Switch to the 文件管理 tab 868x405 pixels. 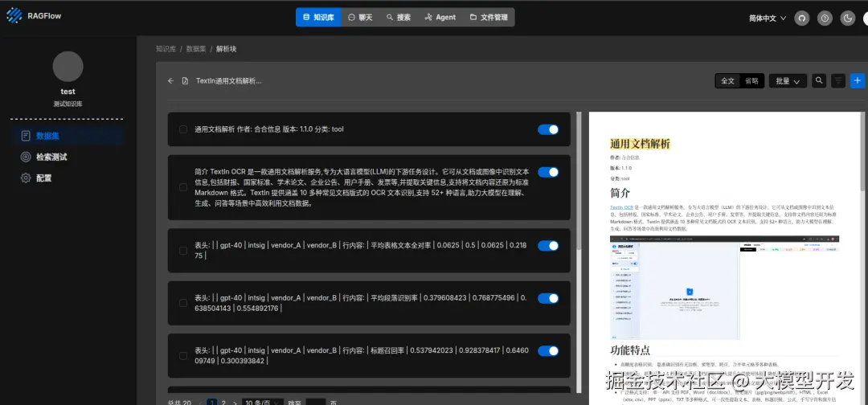[489, 17]
